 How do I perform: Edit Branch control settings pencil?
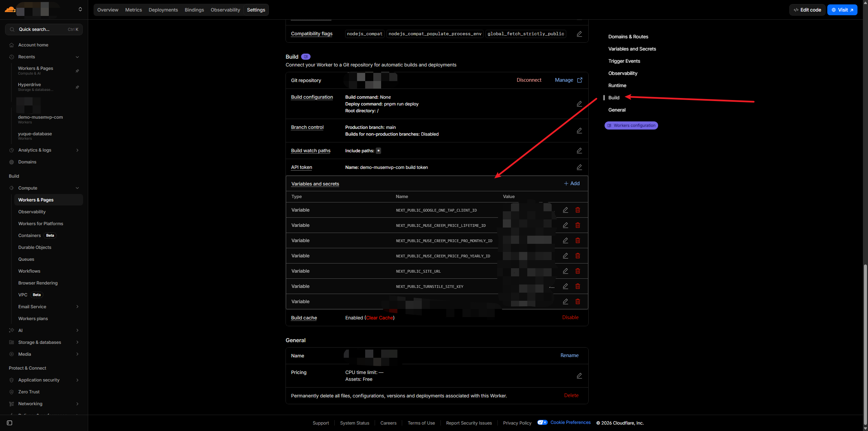click(579, 131)
